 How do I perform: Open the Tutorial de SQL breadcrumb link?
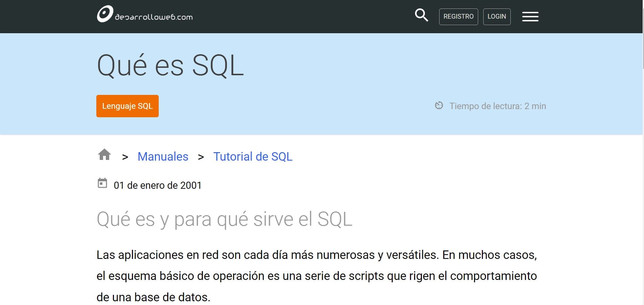(x=253, y=157)
